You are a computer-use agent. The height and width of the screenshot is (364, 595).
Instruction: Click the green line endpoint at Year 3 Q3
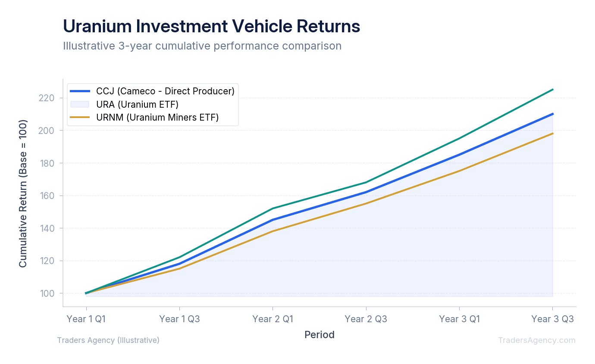(552, 90)
